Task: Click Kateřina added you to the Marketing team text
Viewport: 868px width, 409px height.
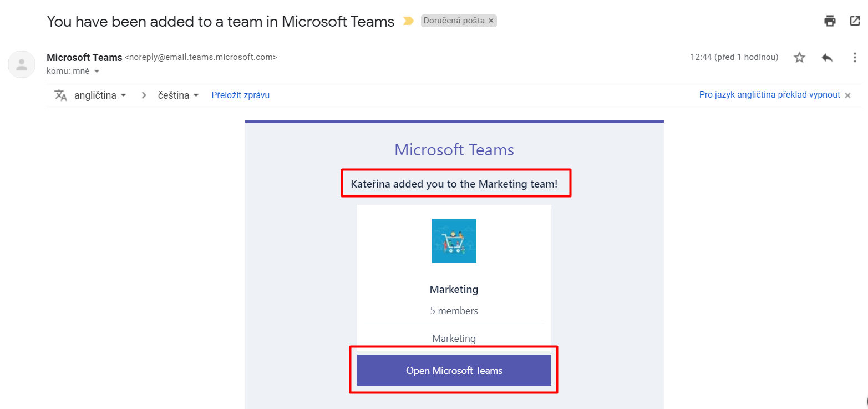Action: tap(454, 184)
